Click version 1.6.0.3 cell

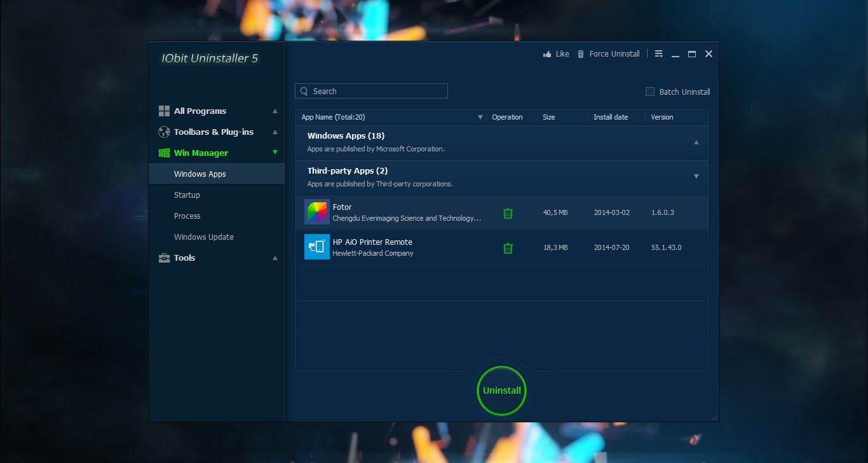pos(663,212)
